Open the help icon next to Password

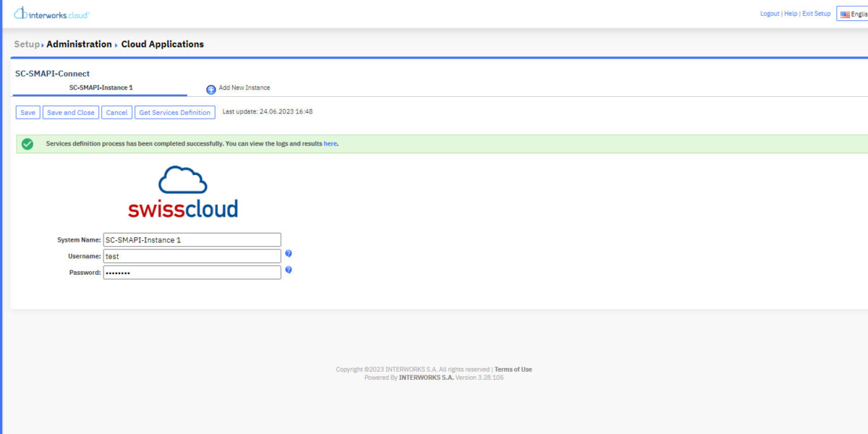point(289,270)
